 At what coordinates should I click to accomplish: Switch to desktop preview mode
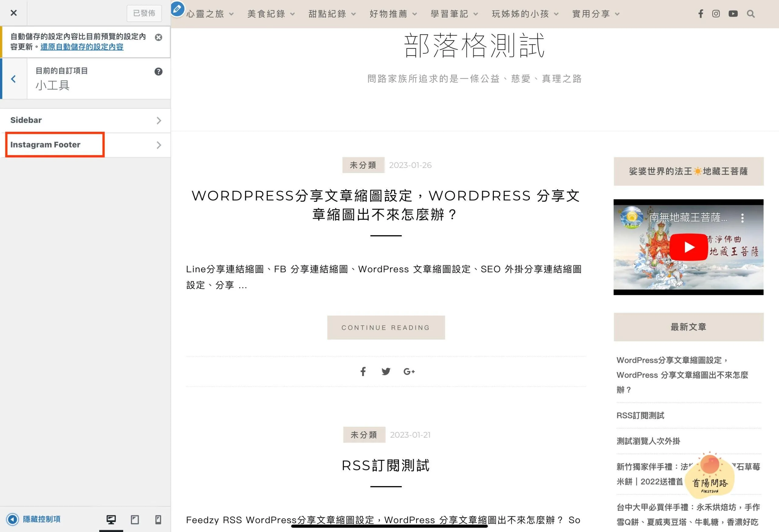(x=111, y=520)
